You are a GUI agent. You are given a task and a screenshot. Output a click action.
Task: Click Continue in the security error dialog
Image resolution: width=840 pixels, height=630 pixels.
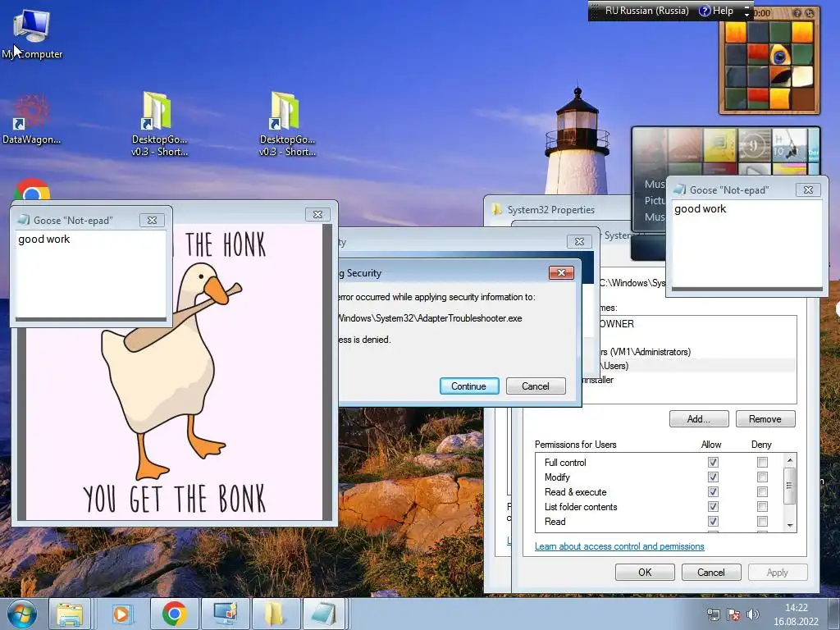(x=468, y=386)
